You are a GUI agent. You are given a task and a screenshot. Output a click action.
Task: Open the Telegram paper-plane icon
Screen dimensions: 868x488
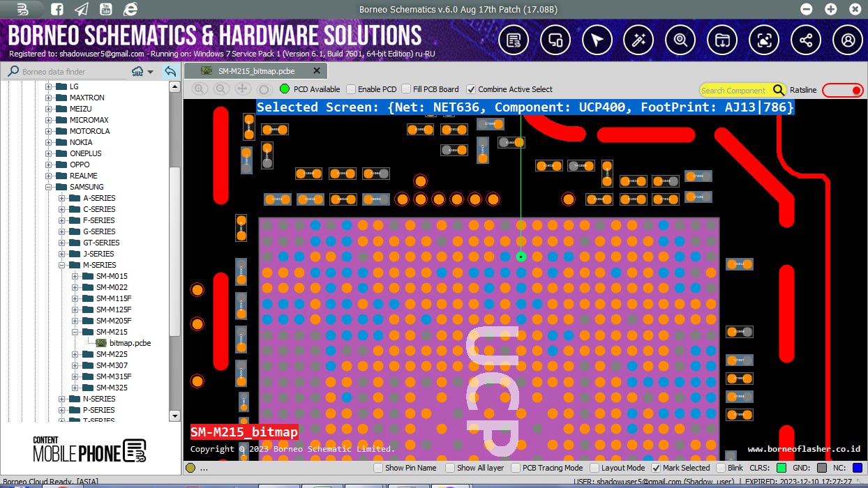pos(82,9)
